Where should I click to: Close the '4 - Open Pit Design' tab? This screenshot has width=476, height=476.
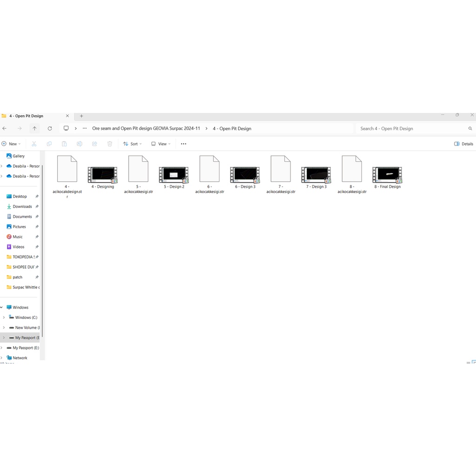click(x=67, y=116)
